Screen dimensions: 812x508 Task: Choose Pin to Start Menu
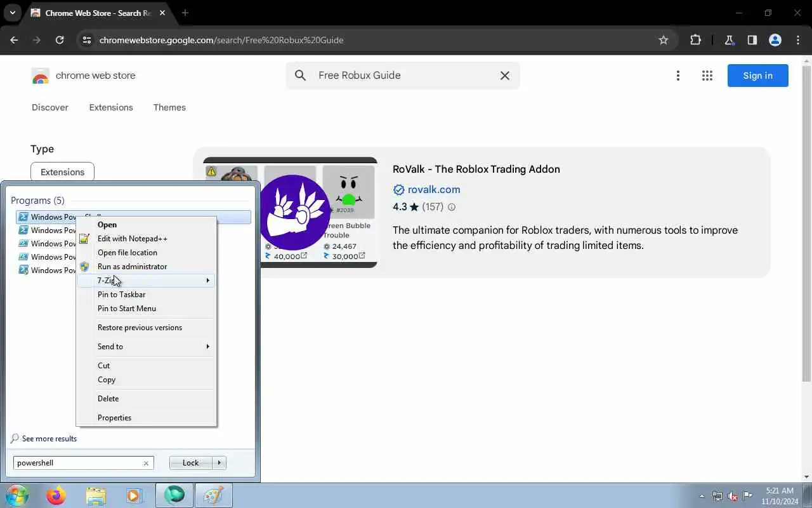pyautogui.click(x=146, y=309)
